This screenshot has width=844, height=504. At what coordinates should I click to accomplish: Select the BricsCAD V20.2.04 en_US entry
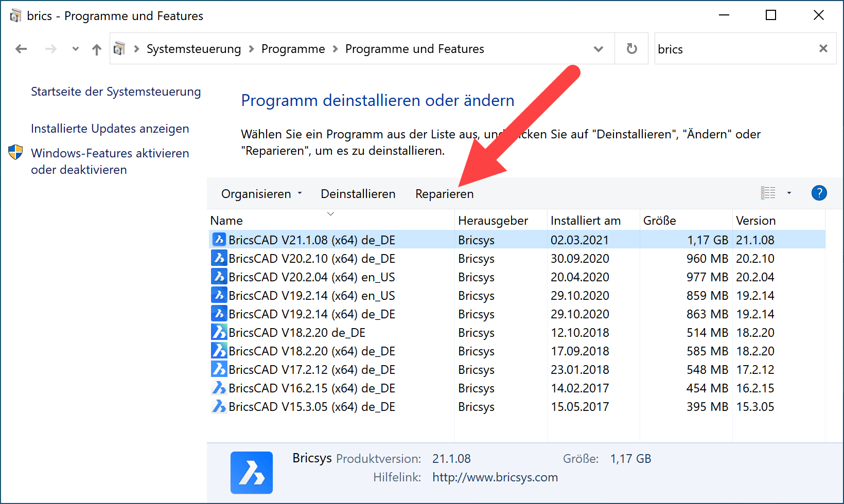coord(311,277)
